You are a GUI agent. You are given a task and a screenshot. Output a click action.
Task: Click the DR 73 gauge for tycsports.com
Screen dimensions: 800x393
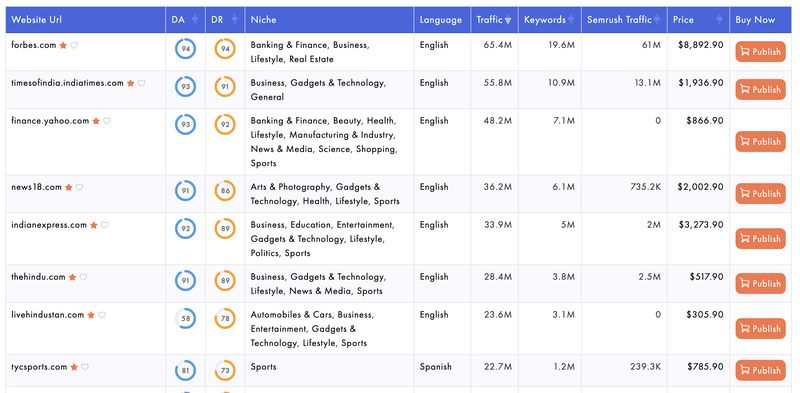pyautogui.click(x=225, y=371)
